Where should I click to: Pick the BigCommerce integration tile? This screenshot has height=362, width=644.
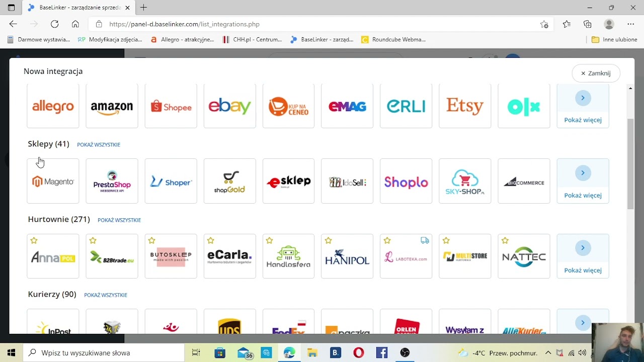[524, 181]
